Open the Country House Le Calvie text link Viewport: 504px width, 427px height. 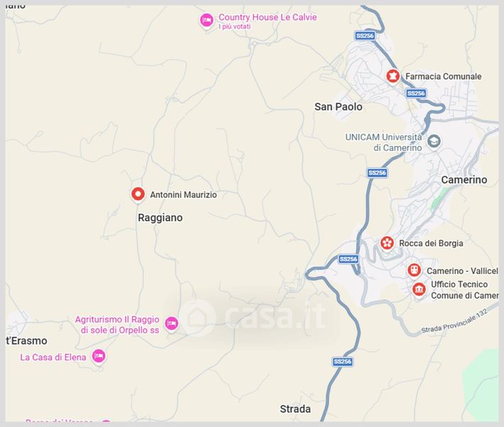[x=268, y=17]
